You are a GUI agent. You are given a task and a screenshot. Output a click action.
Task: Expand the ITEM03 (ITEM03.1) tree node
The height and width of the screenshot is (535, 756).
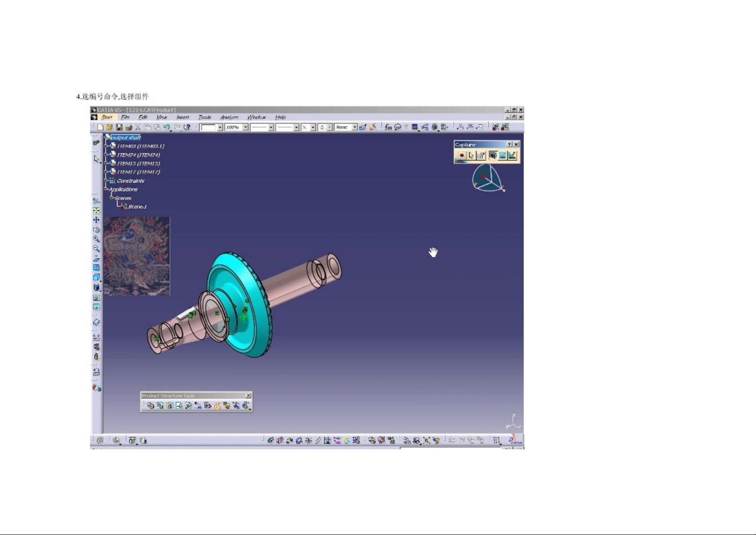tap(106, 146)
